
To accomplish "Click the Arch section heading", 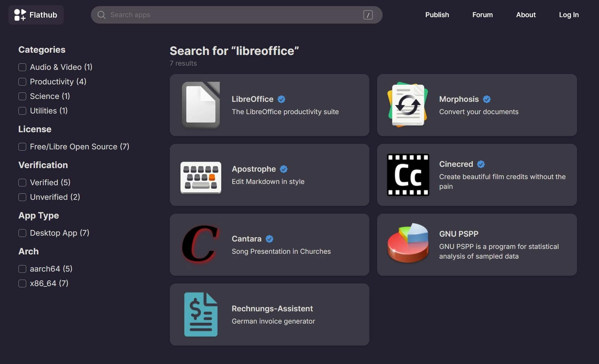I will 28,252.
